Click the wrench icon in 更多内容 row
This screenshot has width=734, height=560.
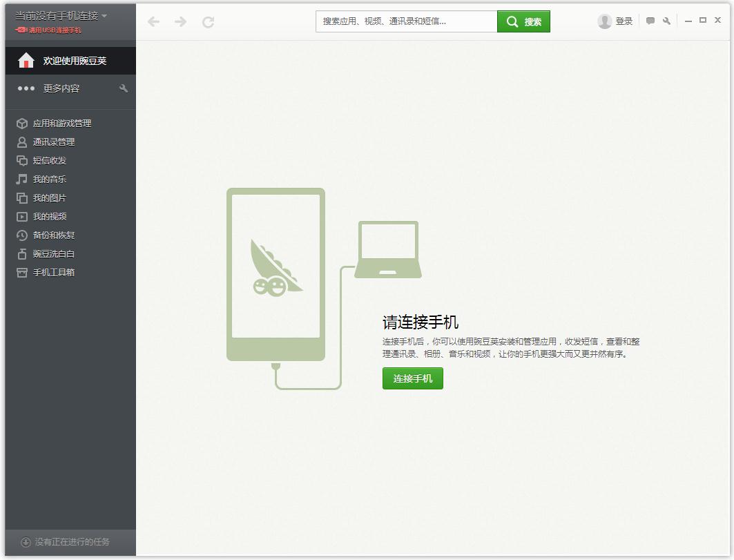click(x=124, y=88)
